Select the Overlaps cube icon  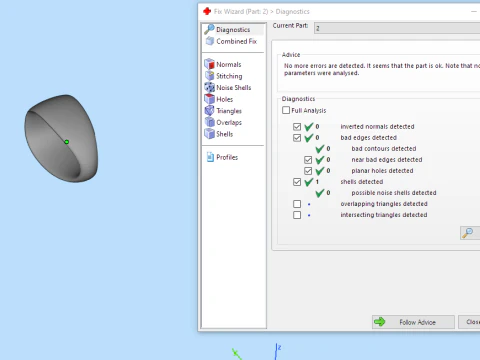(x=209, y=122)
